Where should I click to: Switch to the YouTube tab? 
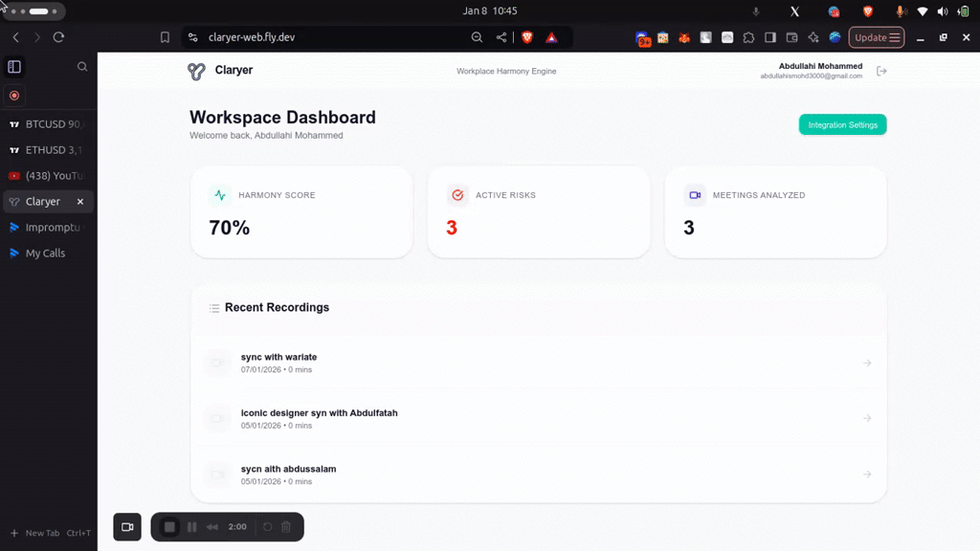click(48, 176)
